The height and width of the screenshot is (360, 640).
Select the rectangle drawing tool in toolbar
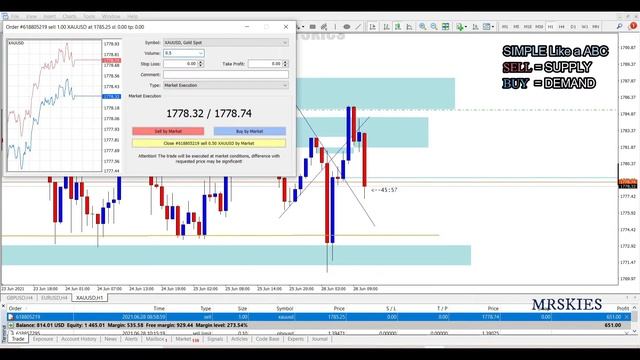313,27
